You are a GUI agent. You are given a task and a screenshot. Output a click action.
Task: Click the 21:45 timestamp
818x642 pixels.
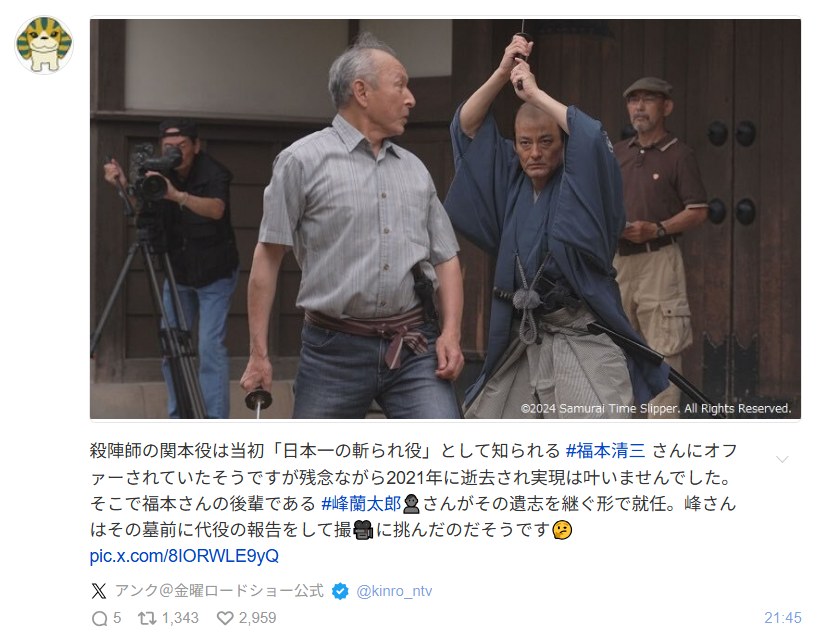pos(783,619)
